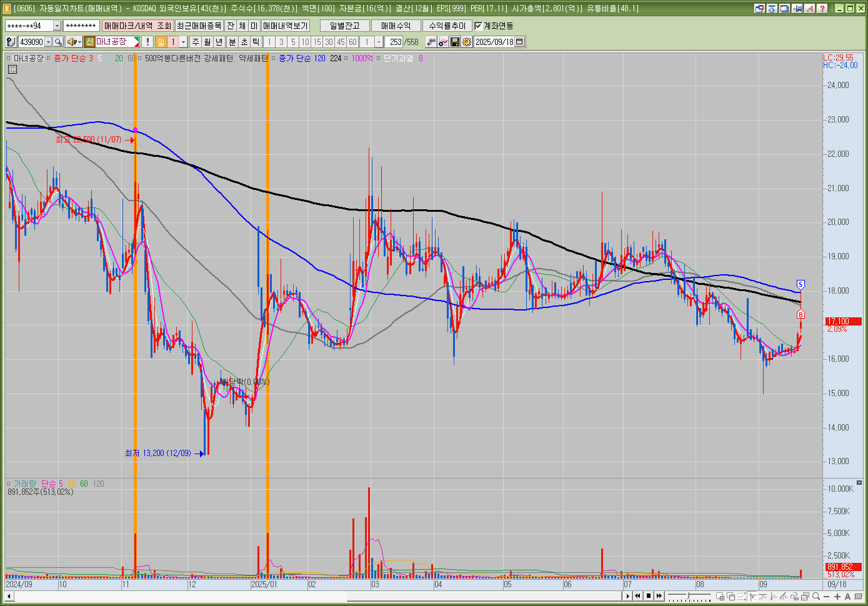Select the 일 daily period button
This screenshot has height=606, width=868.
(161, 42)
